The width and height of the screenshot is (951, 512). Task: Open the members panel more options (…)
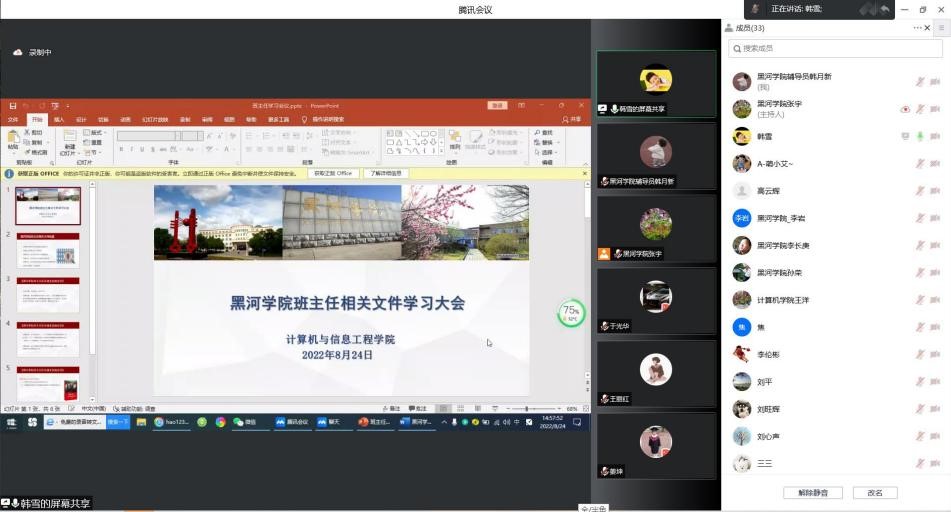[x=917, y=28]
